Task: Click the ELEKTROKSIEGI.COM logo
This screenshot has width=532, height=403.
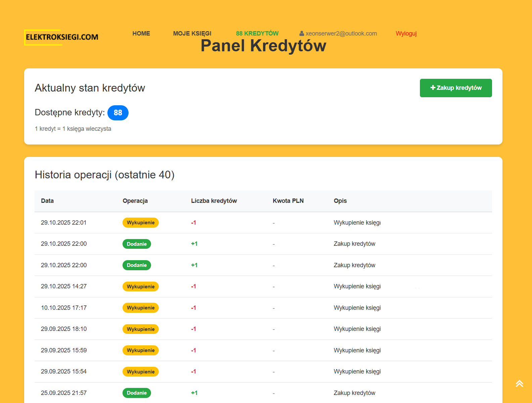Action: [x=62, y=37]
